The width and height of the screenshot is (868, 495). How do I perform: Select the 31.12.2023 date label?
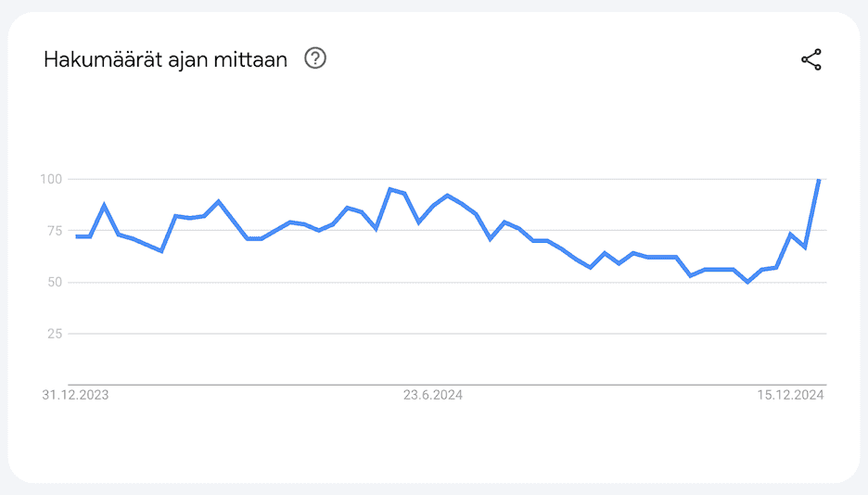[x=75, y=395]
